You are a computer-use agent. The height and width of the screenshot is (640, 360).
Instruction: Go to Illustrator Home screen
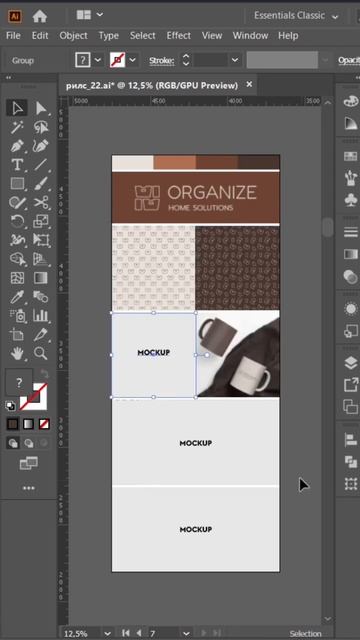40,16
